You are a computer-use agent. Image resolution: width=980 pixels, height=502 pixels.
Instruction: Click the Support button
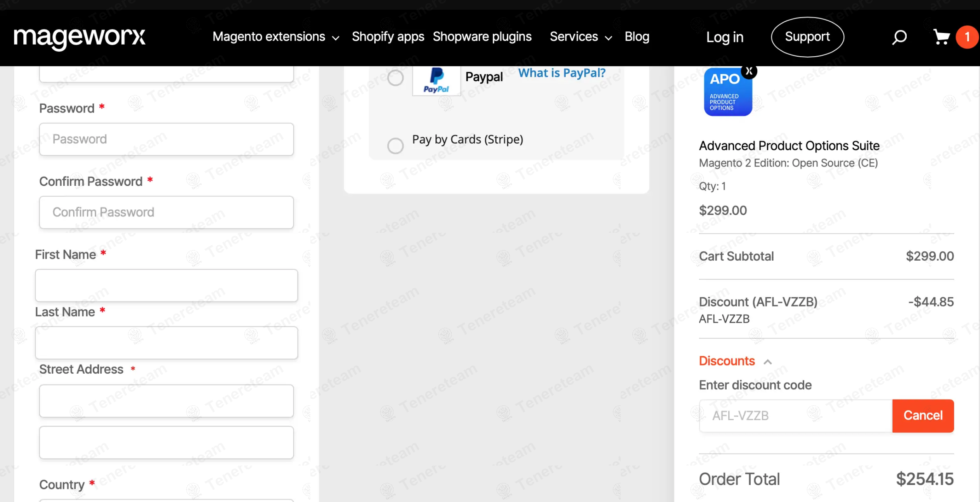tap(807, 37)
